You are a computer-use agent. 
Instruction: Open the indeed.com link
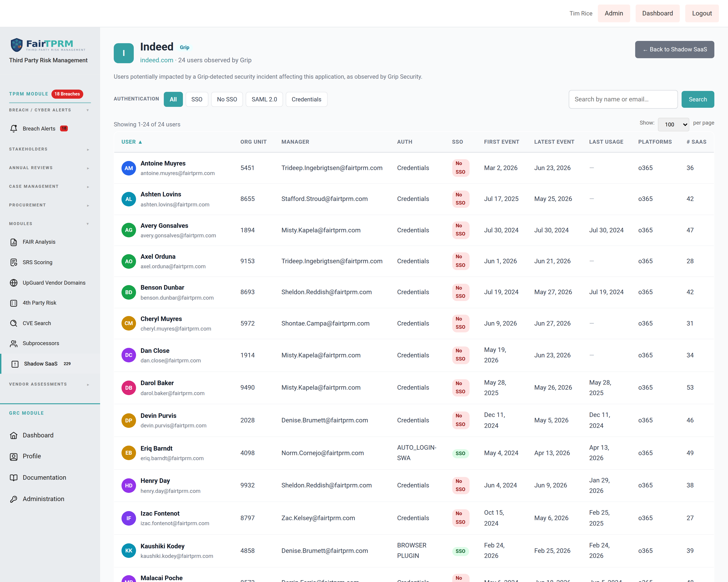click(156, 60)
